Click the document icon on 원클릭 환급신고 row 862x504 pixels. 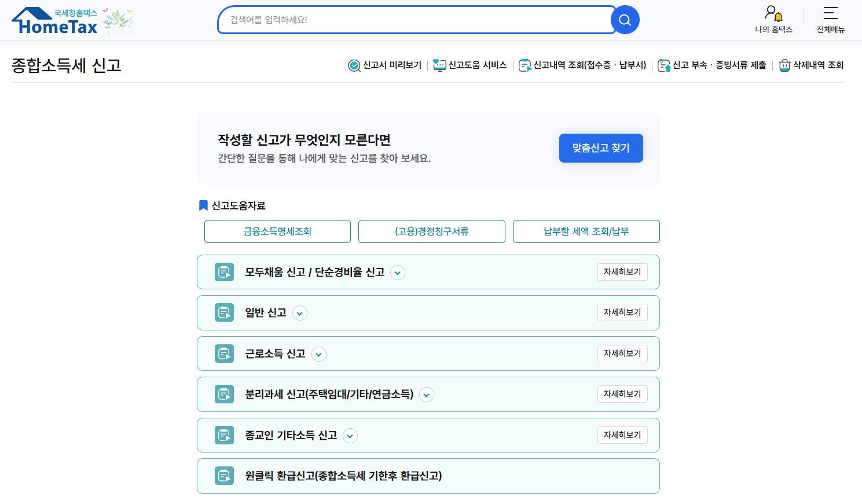coord(224,476)
